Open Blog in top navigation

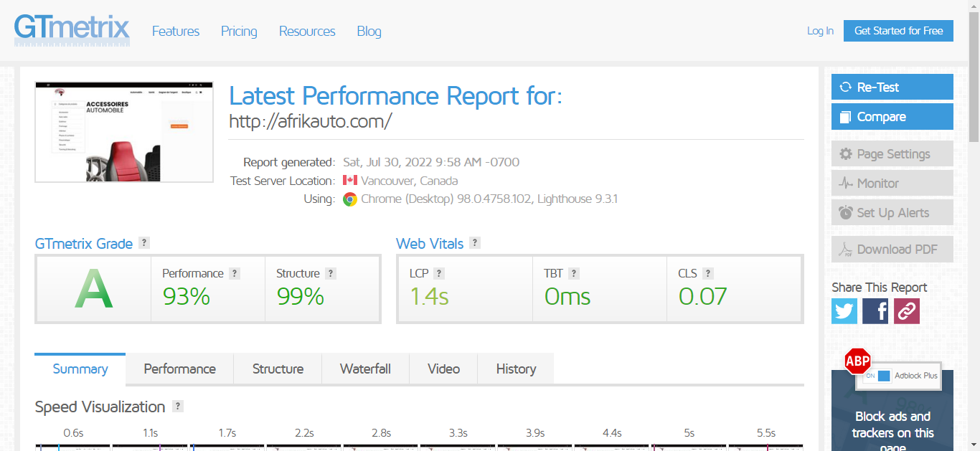369,31
